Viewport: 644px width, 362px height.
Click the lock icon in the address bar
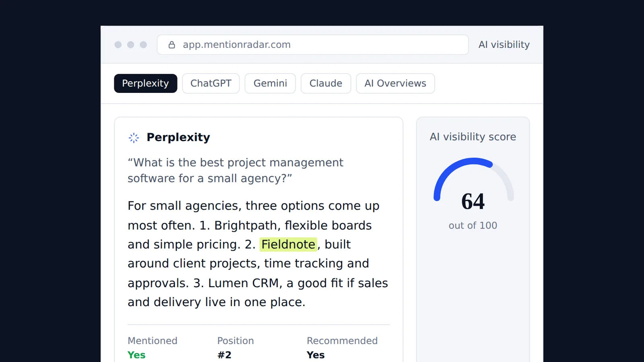pyautogui.click(x=172, y=45)
